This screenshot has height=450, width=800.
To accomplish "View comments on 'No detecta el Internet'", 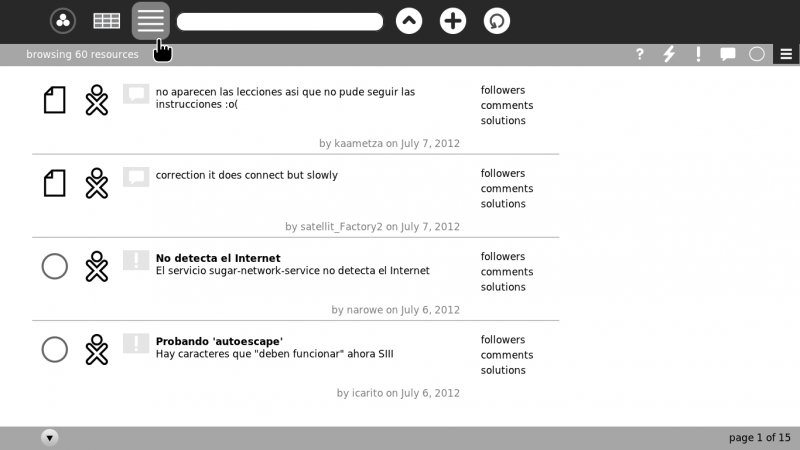I will pos(506,272).
